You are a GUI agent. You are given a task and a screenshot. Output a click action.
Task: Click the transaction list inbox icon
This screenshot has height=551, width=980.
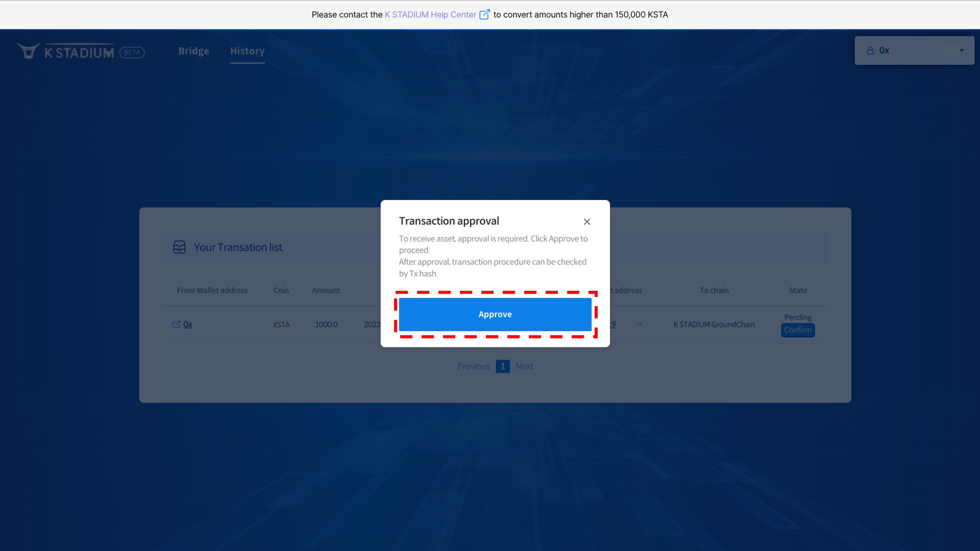click(179, 247)
